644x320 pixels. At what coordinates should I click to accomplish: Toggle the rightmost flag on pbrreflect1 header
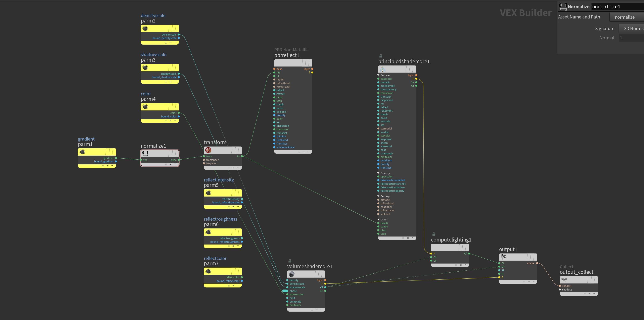310,63
